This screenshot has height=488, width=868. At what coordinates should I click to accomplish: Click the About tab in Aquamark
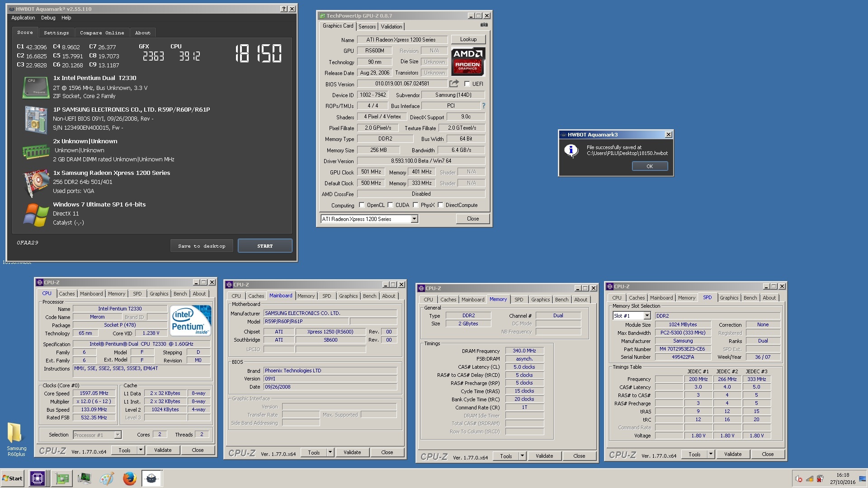[142, 33]
